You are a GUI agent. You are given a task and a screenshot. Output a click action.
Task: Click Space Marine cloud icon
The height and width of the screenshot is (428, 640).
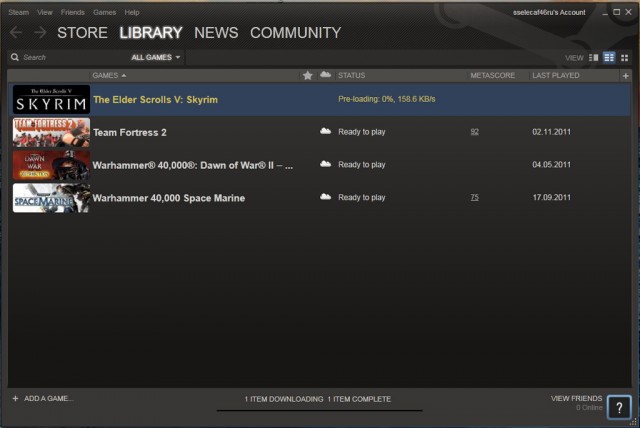tap(325, 197)
